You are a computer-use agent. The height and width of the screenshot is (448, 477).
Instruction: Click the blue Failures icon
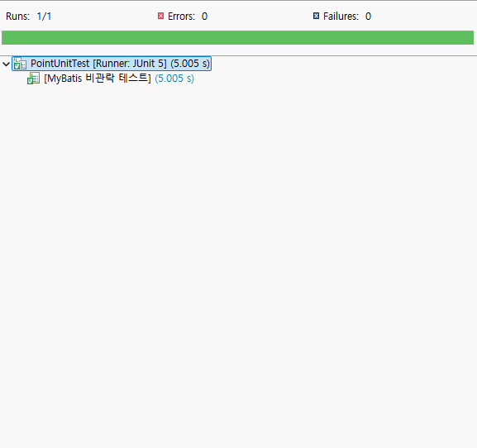[316, 16]
